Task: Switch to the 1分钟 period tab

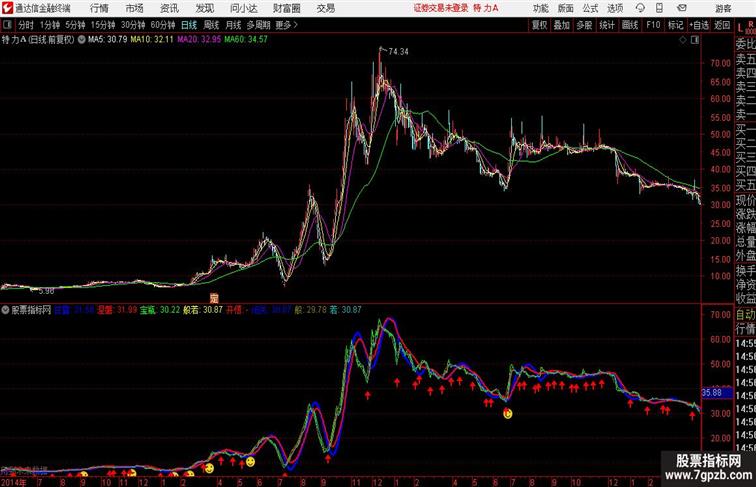Action: click(50, 25)
